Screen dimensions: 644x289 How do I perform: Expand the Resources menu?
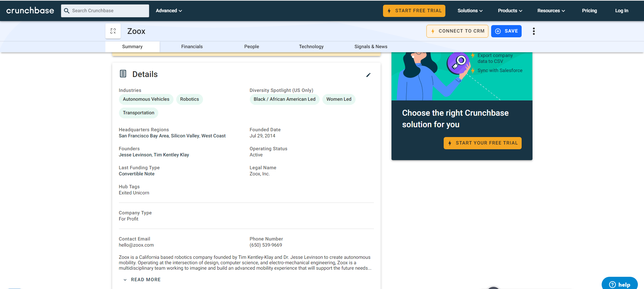tap(551, 11)
